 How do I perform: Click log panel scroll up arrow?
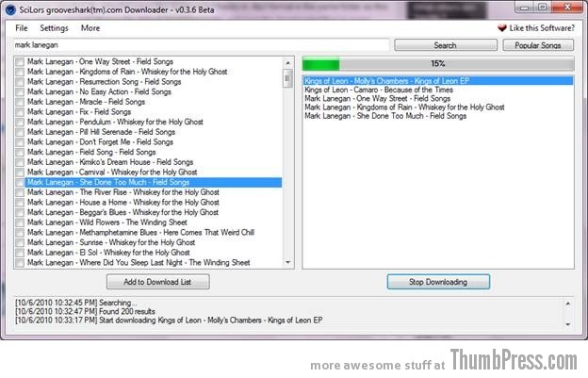pyautogui.click(x=568, y=304)
